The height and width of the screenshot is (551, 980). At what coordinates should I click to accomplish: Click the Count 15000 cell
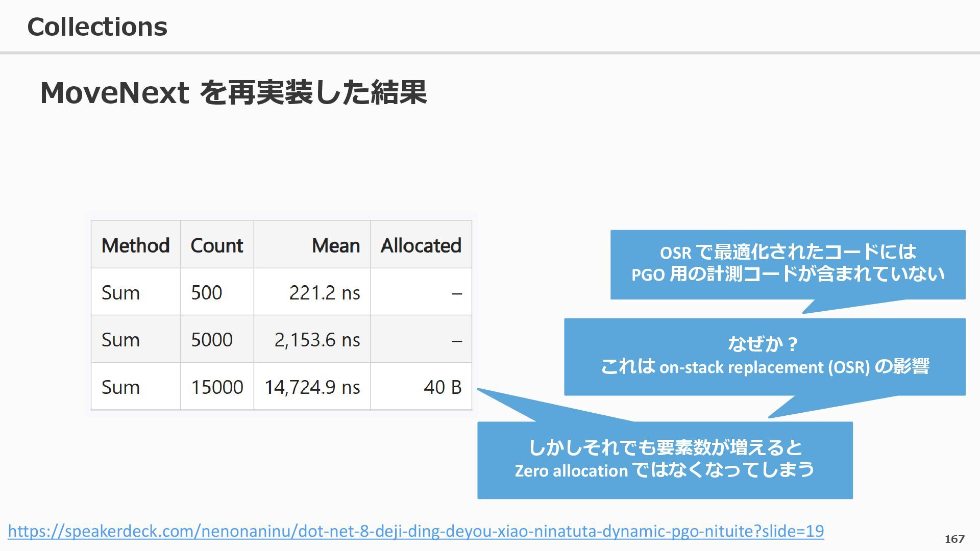click(x=216, y=387)
